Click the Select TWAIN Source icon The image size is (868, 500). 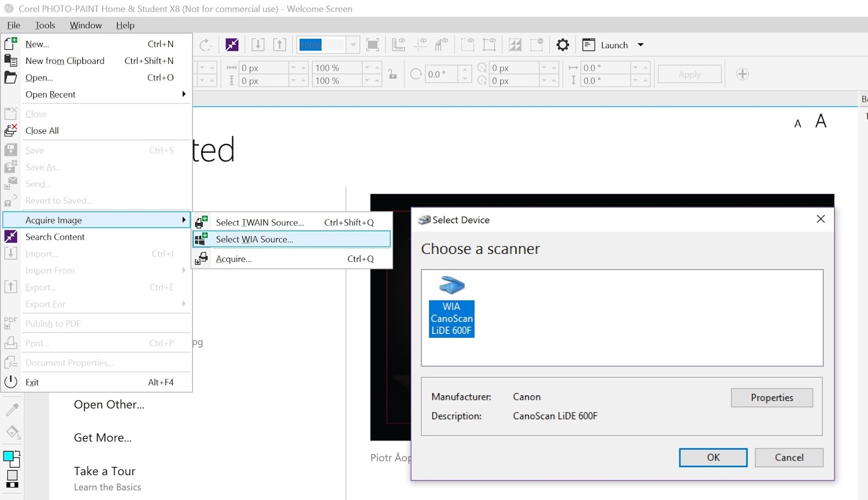click(202, 222)
